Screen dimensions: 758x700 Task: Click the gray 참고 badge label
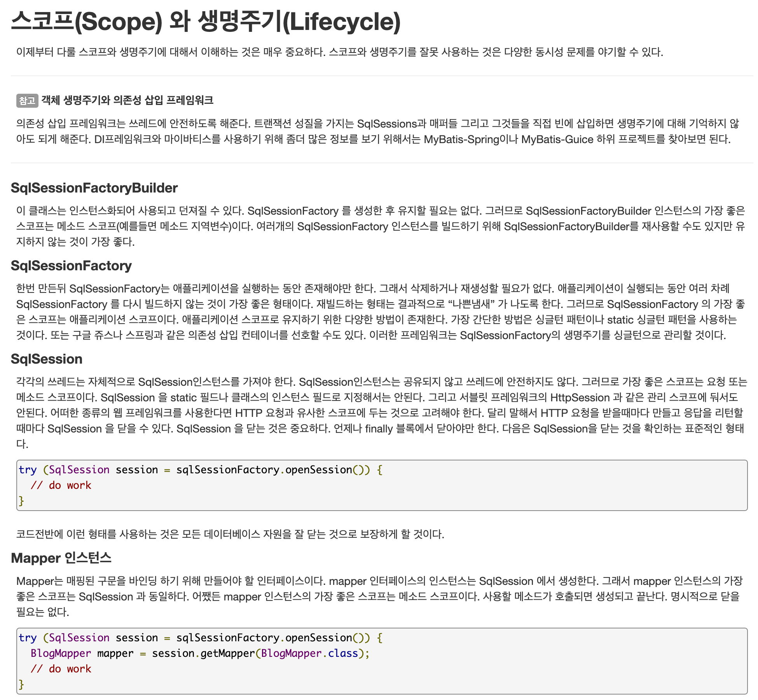coord(27,101)
